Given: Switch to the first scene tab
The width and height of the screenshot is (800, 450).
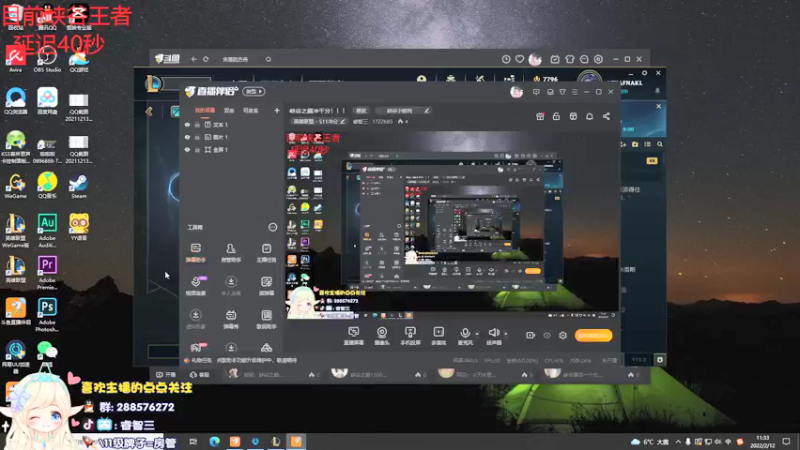Looking at the screenshot, I should [205, 110].
